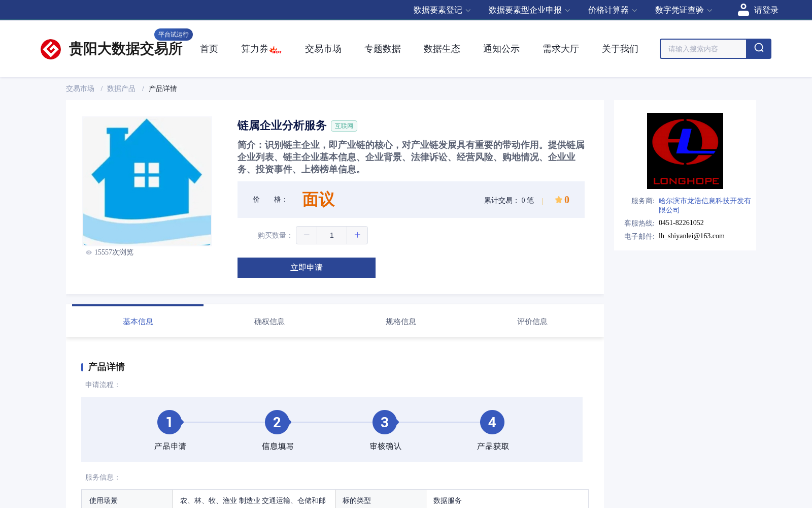This screenshot has width=812, height=508.
Task: Click the product title 链属企业分析服务
Action: 282,125
